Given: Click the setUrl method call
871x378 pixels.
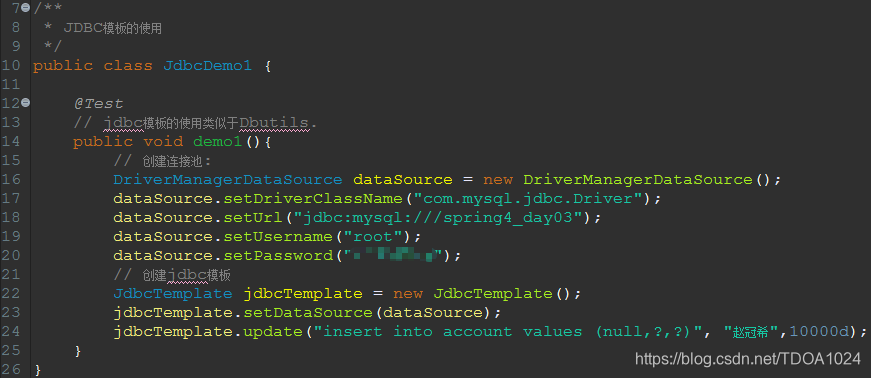Looking at the screenshot, I should pos(253,217).
